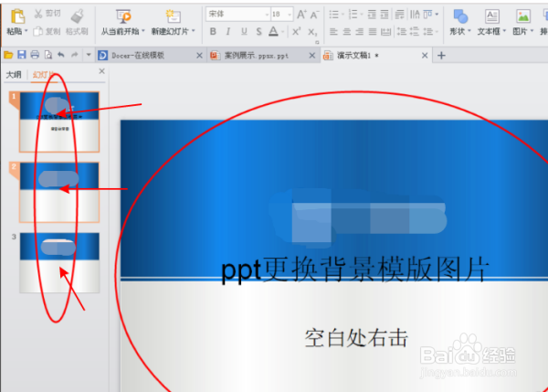The image size is (548, 392).
Task: Close the 案例展示.ppsx.ppt tab
Action: (x=312, y=55)
